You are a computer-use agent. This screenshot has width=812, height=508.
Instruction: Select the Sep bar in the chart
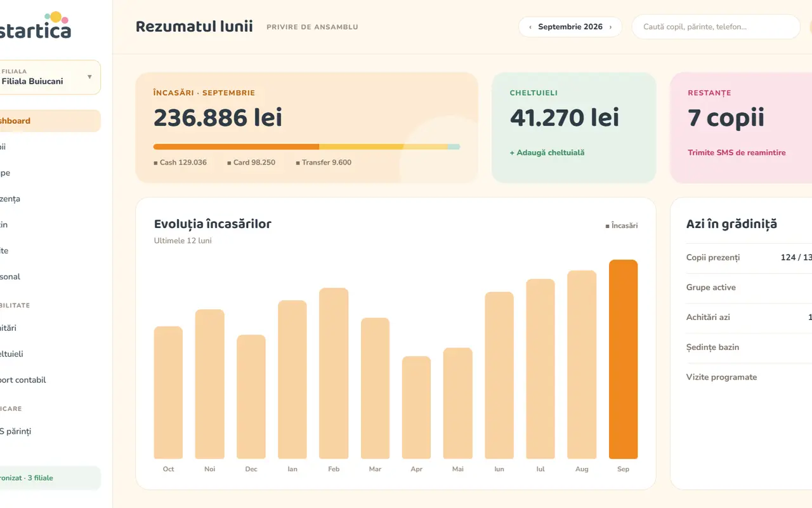623,359
